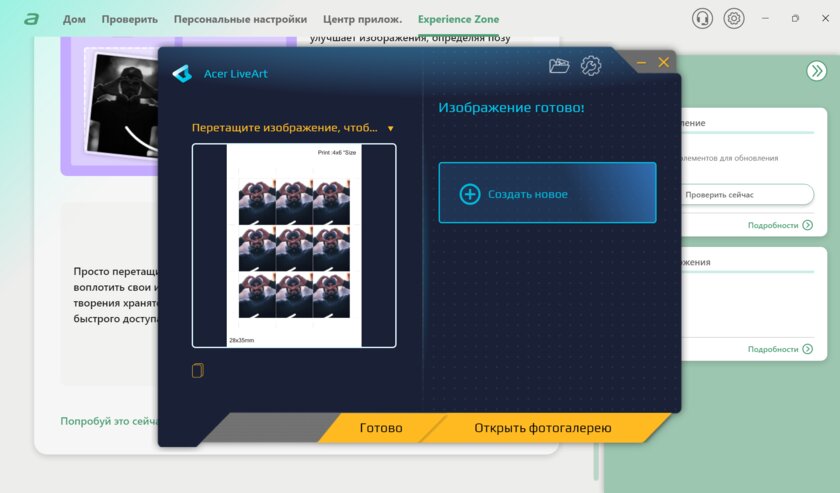Expand the Перетащите изображение dropdown arrow

[x=391, y=129]
